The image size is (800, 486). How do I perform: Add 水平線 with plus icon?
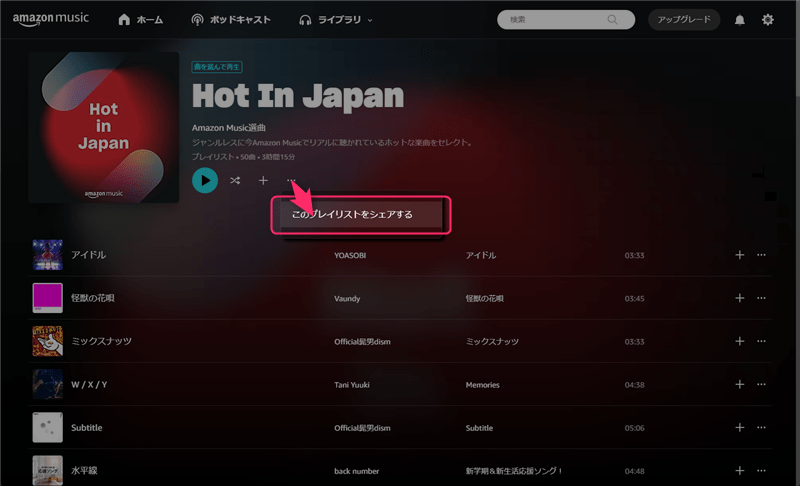pos(739,470)
